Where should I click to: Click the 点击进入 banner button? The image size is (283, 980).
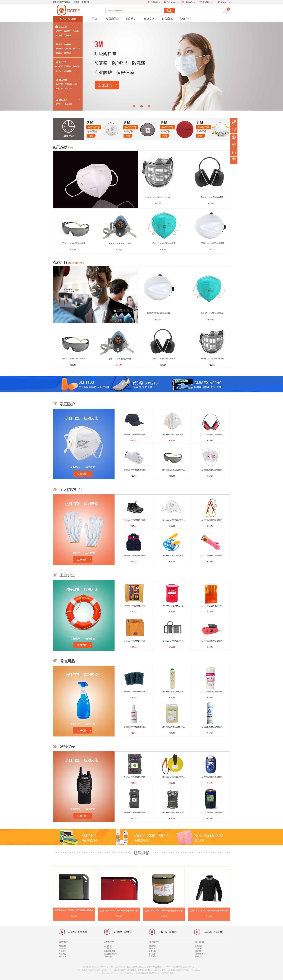[x=107, y=85]
